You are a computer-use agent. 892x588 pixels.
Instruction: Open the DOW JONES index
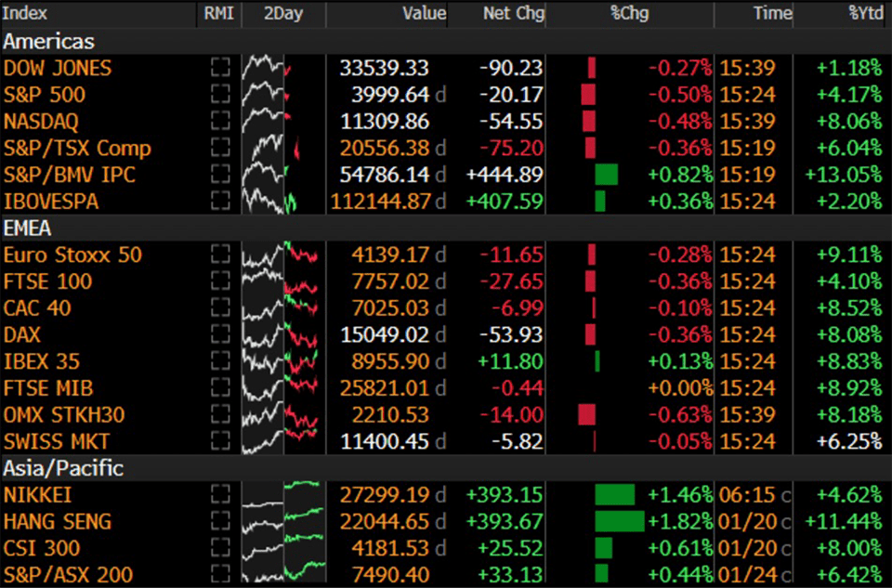pos(58,68)
